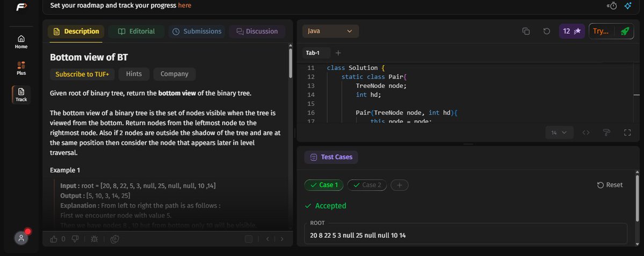Screen dimensions: 644x256
Task: Copy code with the copy icon
Action: coord(526,31)
